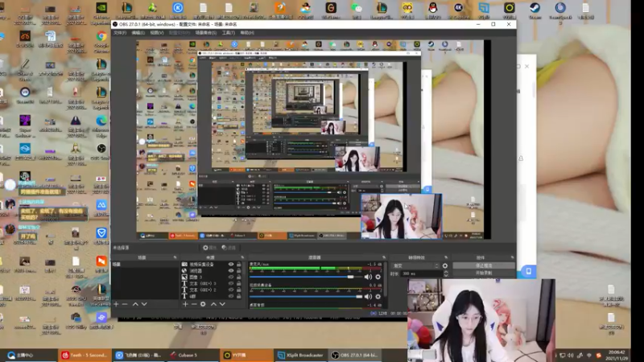Mute the 麦克风/Aux speaker icon
The width and height of the screenshot is (644, 362).
[368, 277]
